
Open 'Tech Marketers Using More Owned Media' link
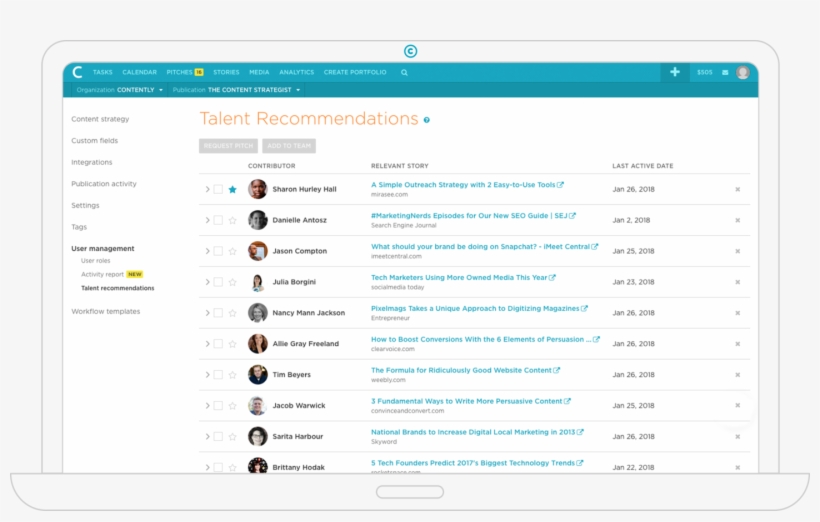pos(459,277)
